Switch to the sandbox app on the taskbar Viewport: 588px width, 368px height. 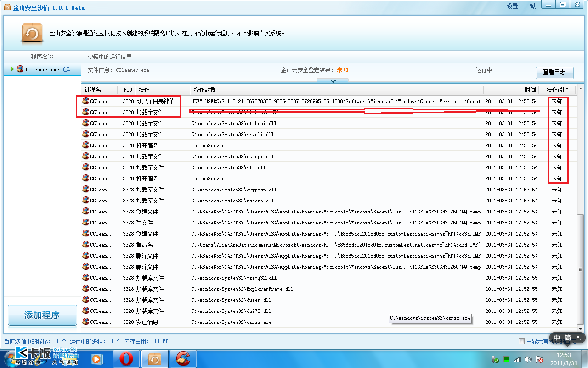click(155, 358)
